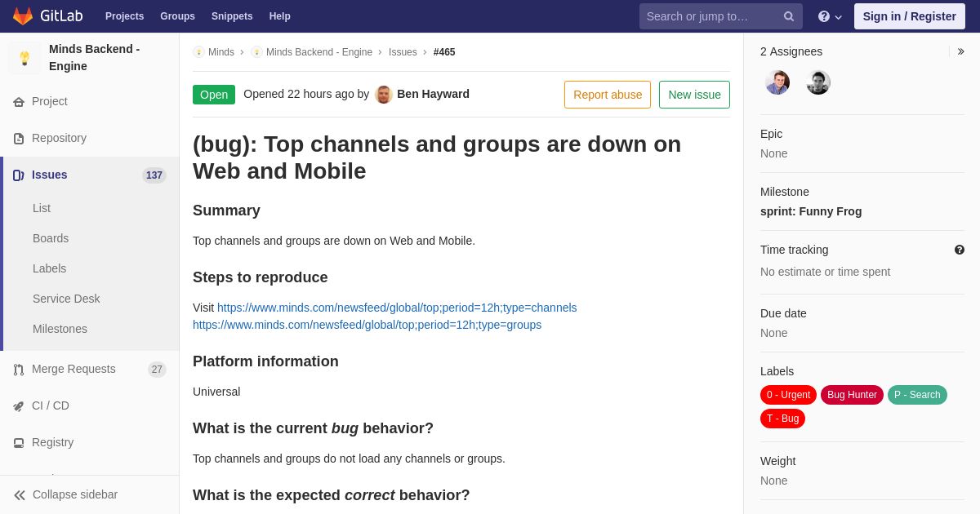
Task: Click the Minds breadcrumb avatar icon
Action: coord(198,52)
